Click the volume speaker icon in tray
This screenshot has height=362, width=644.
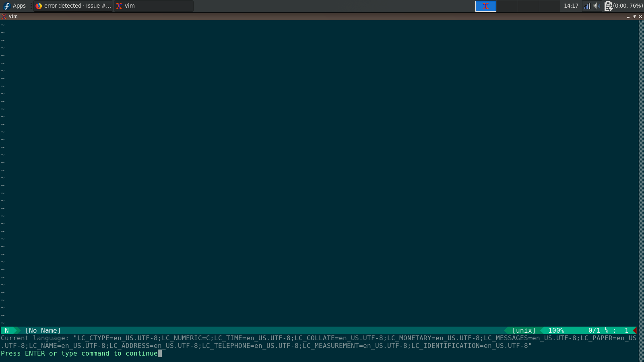597,6
